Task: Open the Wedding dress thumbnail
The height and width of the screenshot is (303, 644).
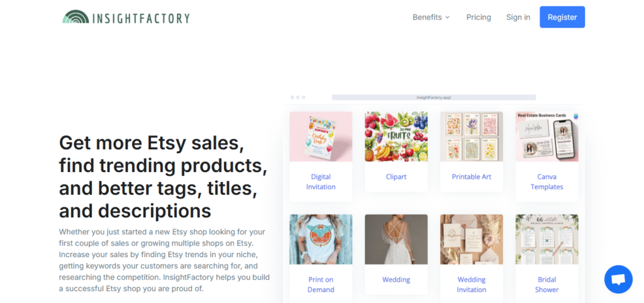Action: pos(396,239)
